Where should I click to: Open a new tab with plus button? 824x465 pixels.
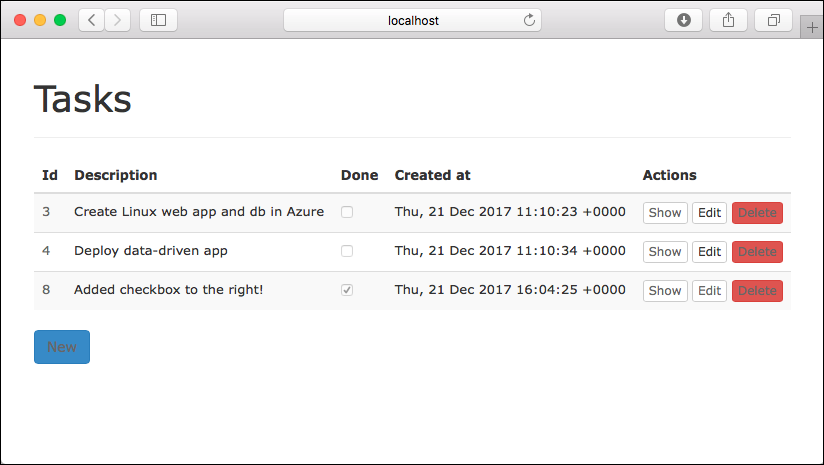pos(812,29)
